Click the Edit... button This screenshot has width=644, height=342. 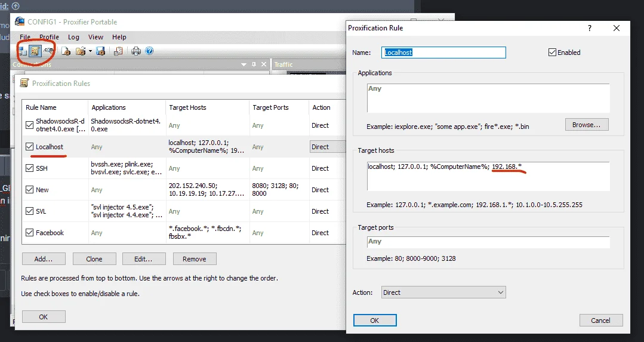[x=144, y=259]
